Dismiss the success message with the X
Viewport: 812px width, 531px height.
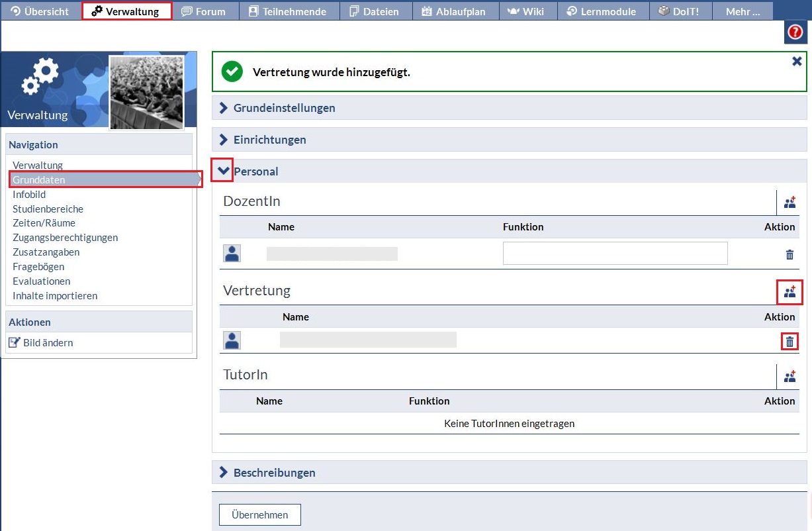[797, 61]
